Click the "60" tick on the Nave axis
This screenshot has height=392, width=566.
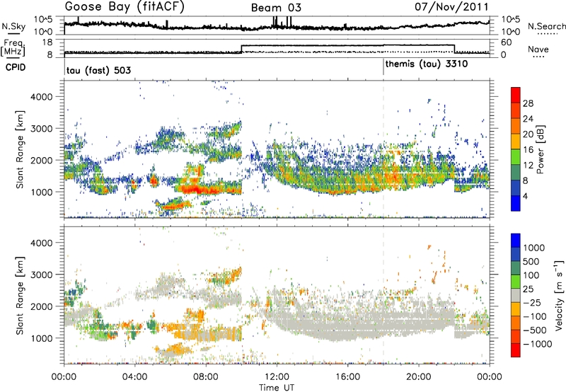(507, 42)
